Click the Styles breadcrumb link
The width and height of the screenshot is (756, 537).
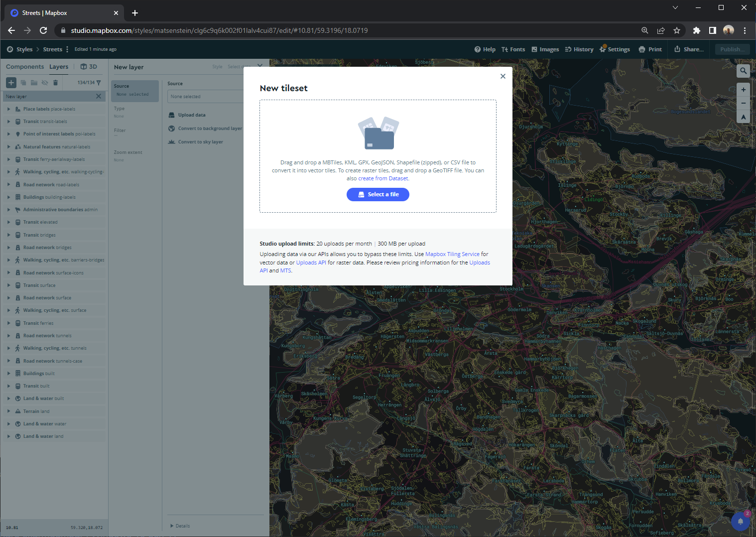24,49
